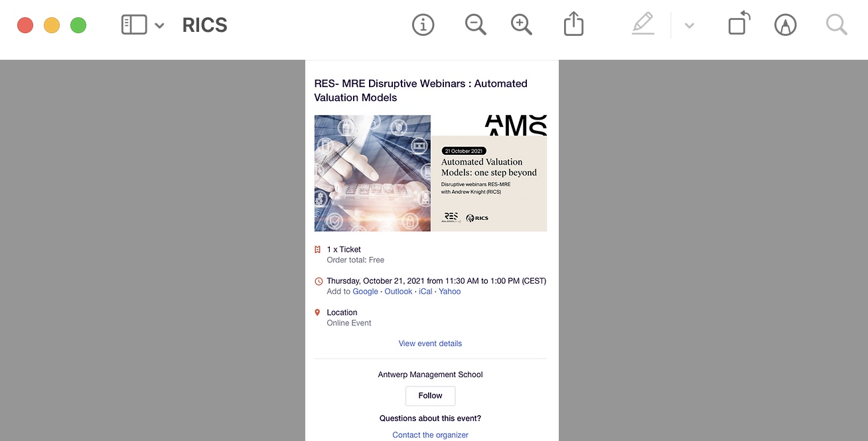
Task: Zoom in on the document
Action: point(522,25)
